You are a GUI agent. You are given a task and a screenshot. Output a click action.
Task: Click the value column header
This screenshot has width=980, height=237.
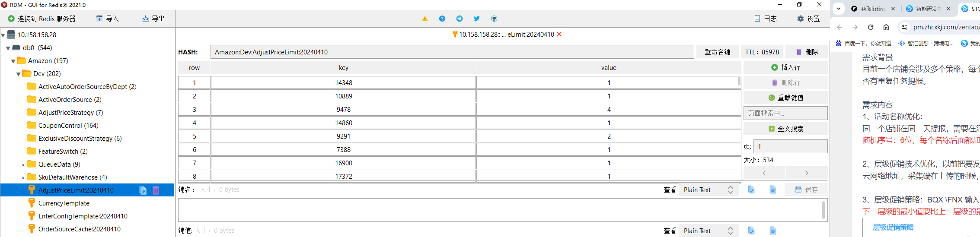point(609,67)
